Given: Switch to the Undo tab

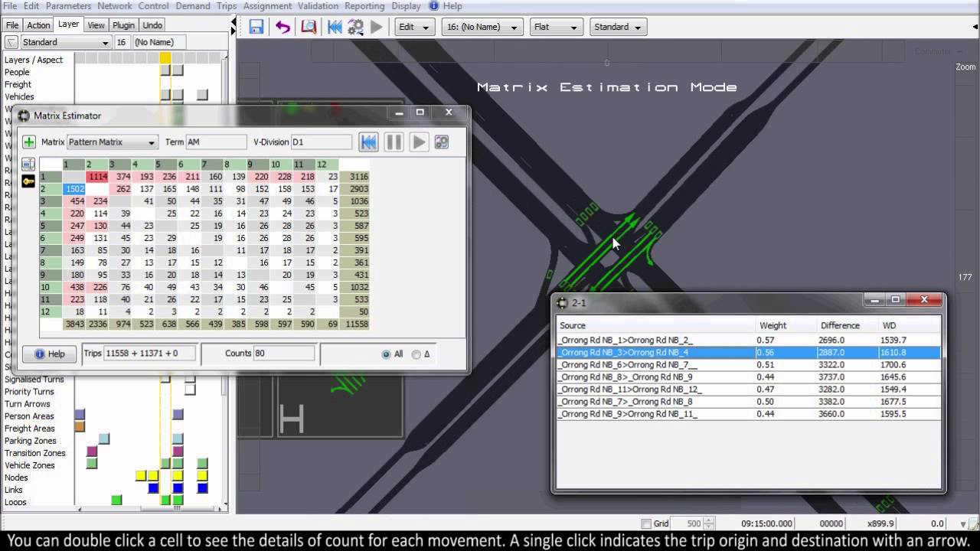Looking at the screenshot, I should [x=152, y=25].
